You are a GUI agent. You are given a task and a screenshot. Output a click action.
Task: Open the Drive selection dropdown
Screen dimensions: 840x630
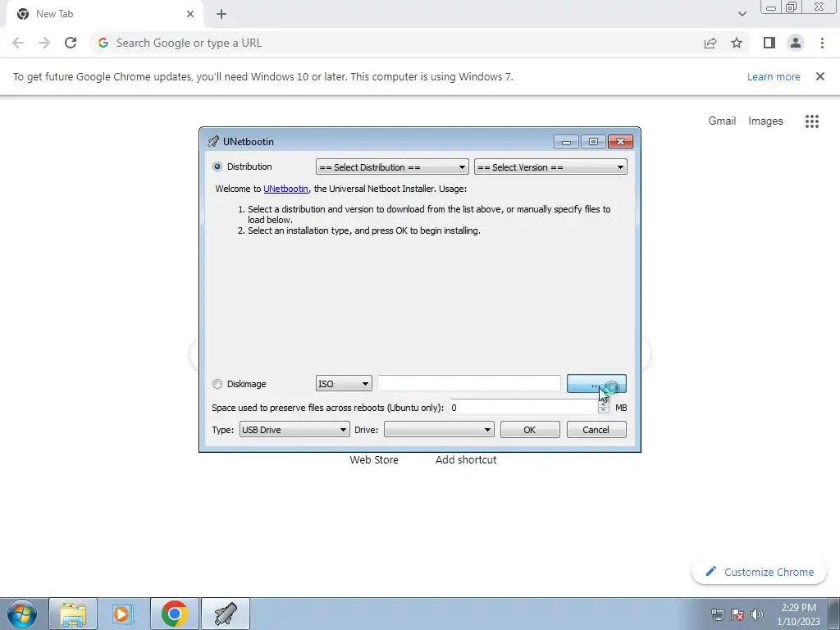coord(439,430)
